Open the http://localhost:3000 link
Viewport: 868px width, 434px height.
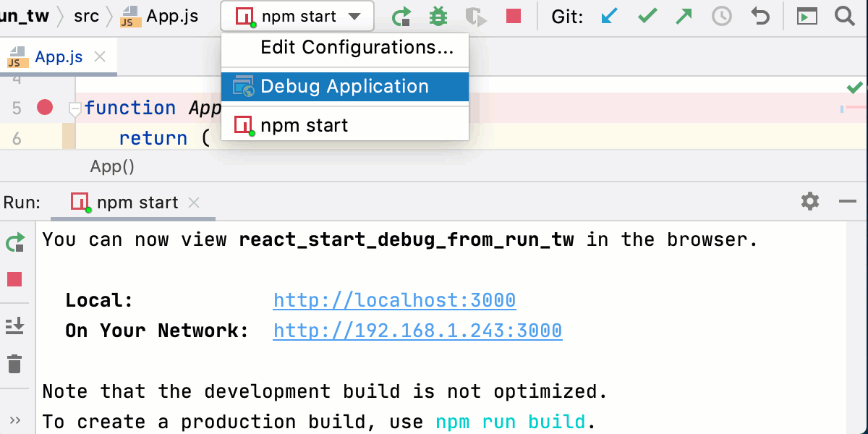click(x=394, y=299)
